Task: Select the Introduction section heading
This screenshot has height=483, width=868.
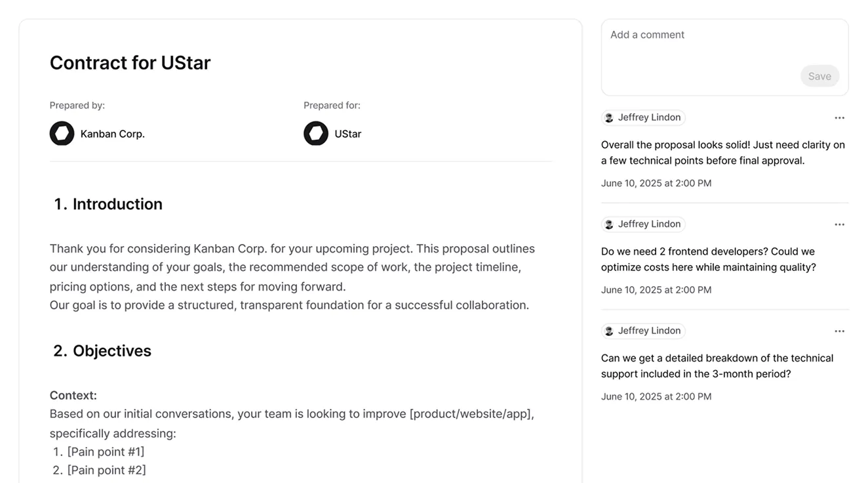Action: point(107,203)
